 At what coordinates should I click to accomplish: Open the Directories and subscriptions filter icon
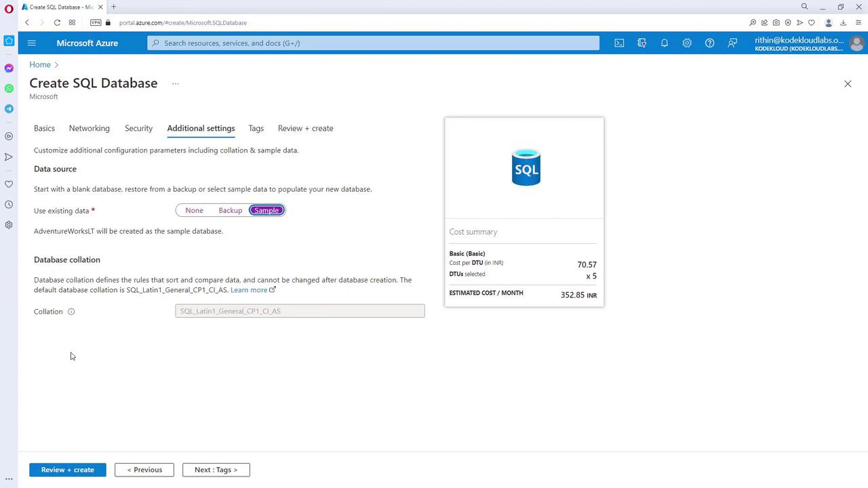(642, 43)
